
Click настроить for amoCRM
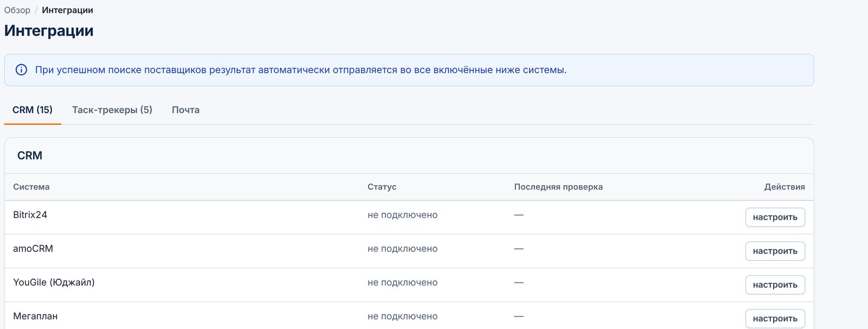[775, 251]
